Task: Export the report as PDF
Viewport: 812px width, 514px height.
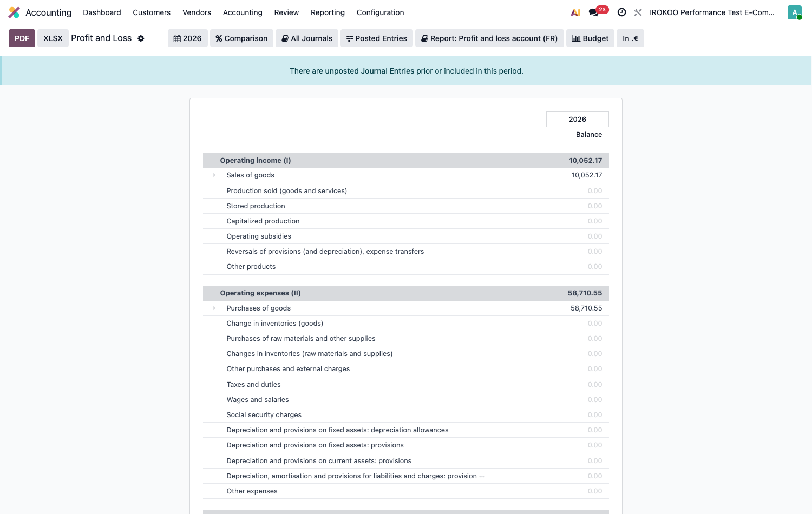Action: pyautogui.click(x=22, y=38)
